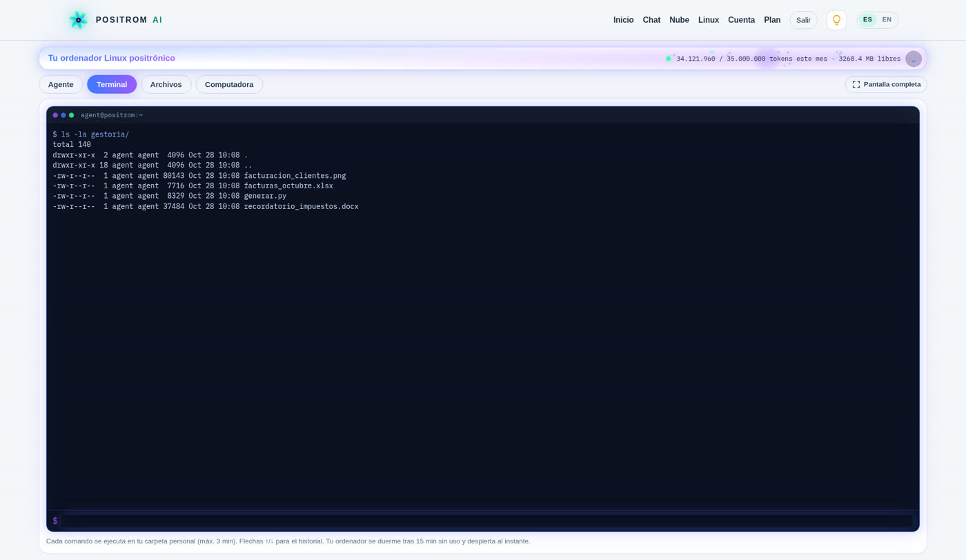Click the green status indicator dot
The height and width of the screenshot is (560, 966).
coord(669,59)
